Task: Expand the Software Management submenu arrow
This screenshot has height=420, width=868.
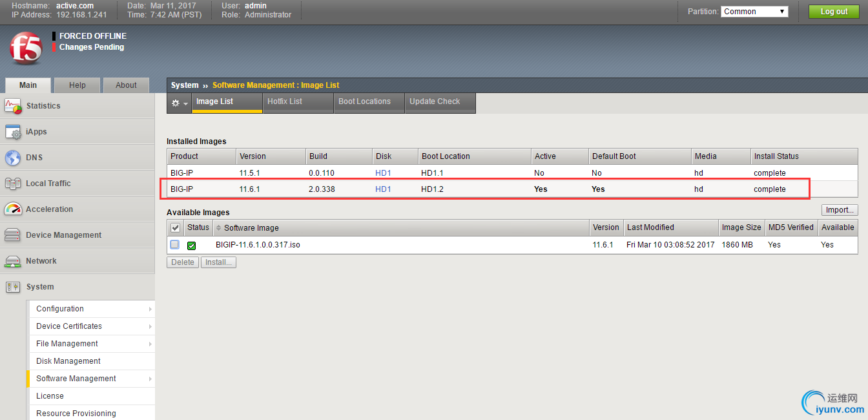Action: 150,379
